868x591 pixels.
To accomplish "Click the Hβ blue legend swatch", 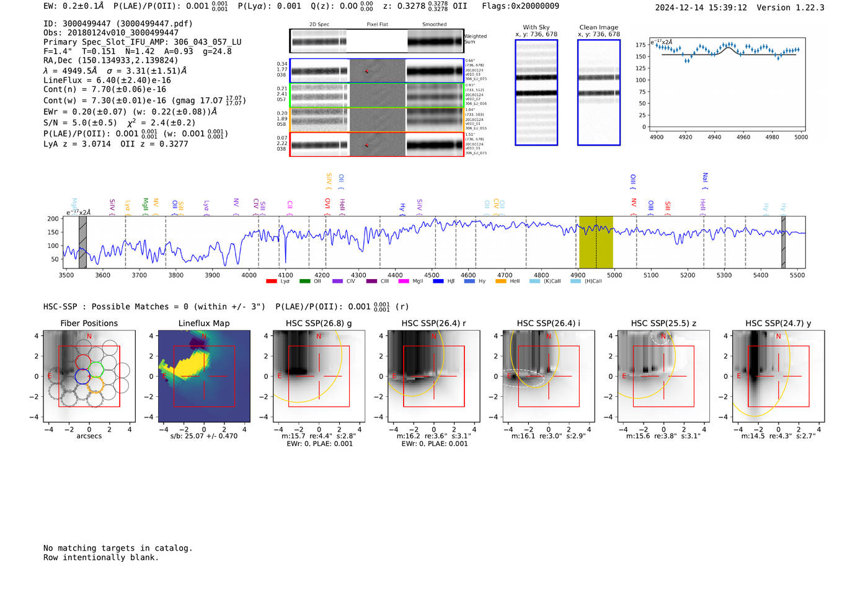I will point(438,282).
